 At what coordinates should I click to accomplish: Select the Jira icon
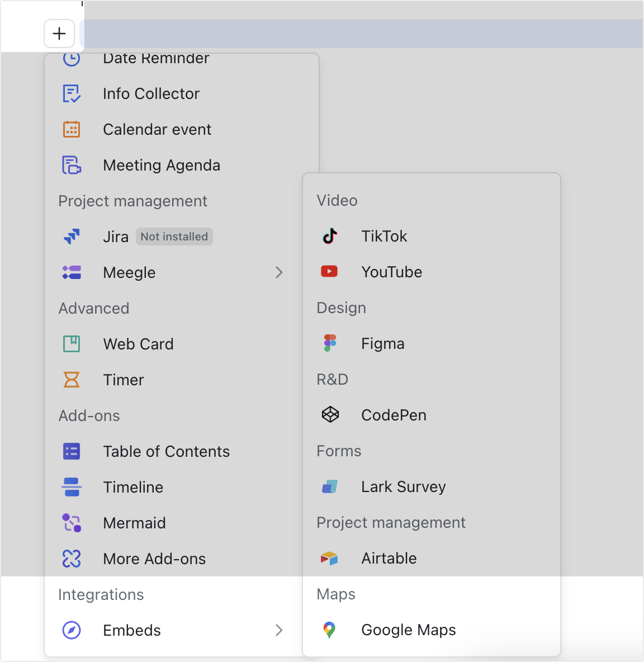pyautogui.click(x=71, y=236)
